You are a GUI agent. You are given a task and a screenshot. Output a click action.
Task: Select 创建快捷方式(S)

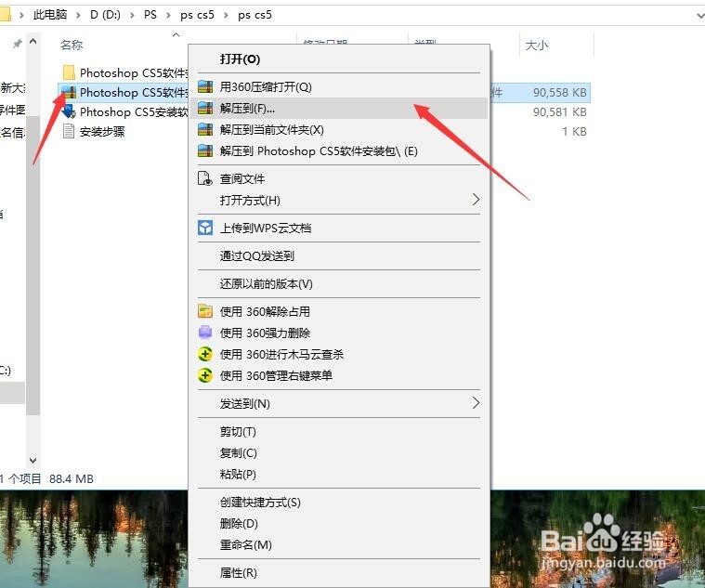[x=338, y=503]
